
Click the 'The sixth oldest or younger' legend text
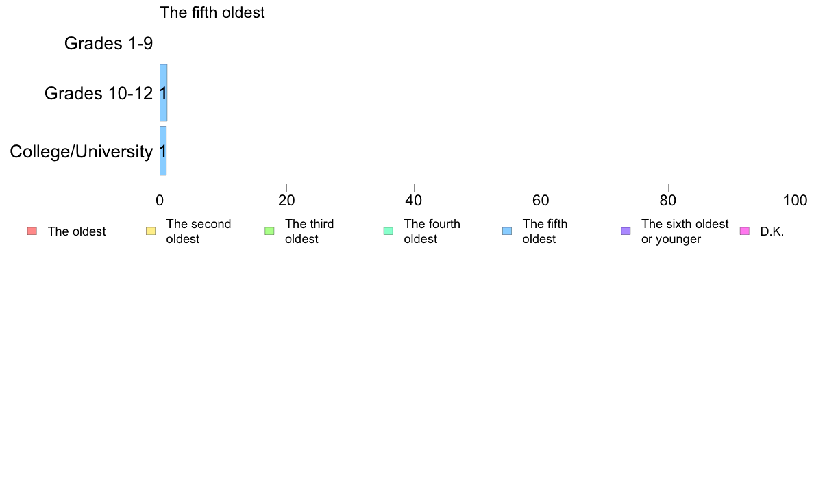click(684, 231)
